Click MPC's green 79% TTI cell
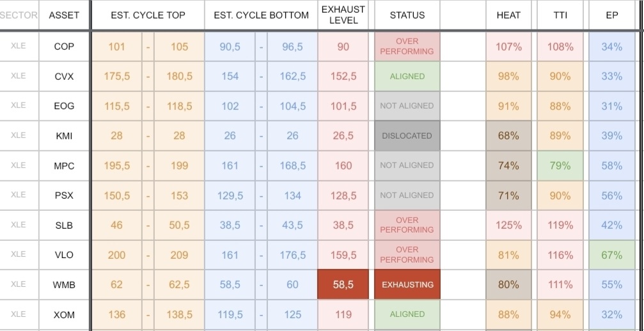The image size is (644, 331). pyautogui.click(x=560, y=166)
